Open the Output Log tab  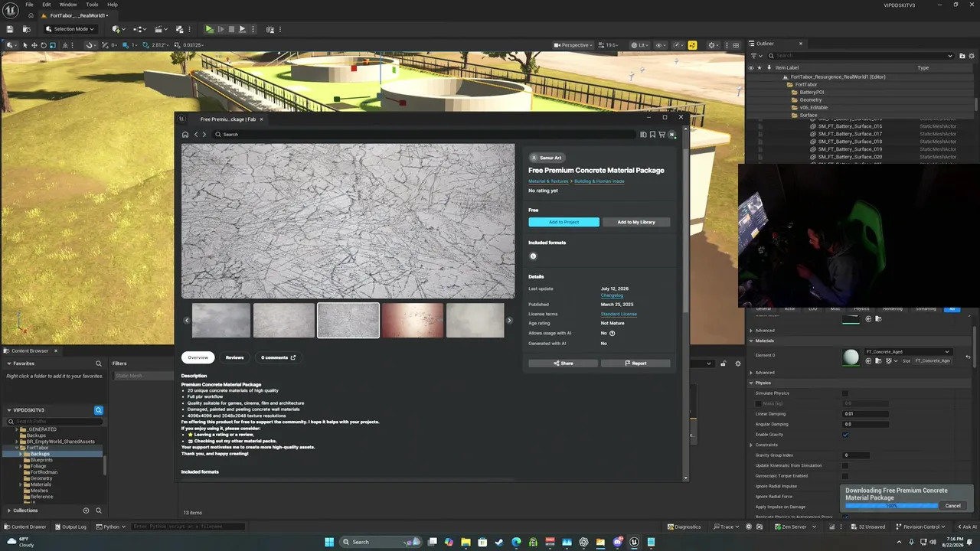coord(70,527)
